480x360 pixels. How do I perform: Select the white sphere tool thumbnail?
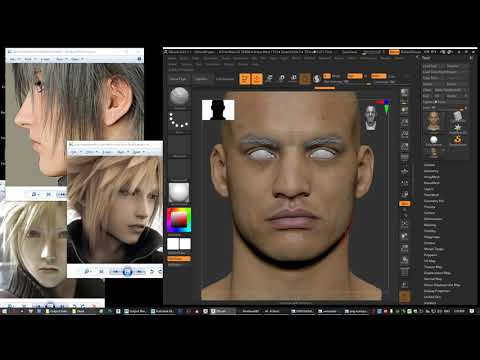pyautogui.click(x=434, y=140)
